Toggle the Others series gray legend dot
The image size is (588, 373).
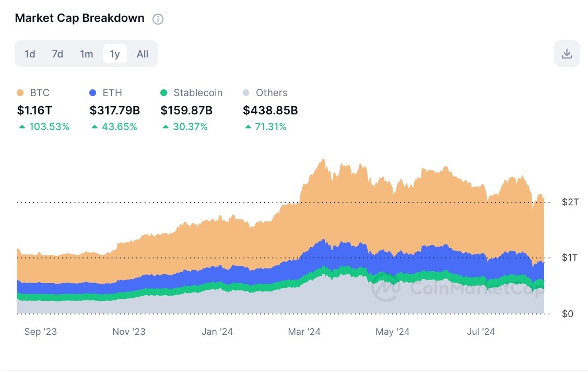(246, 92)
